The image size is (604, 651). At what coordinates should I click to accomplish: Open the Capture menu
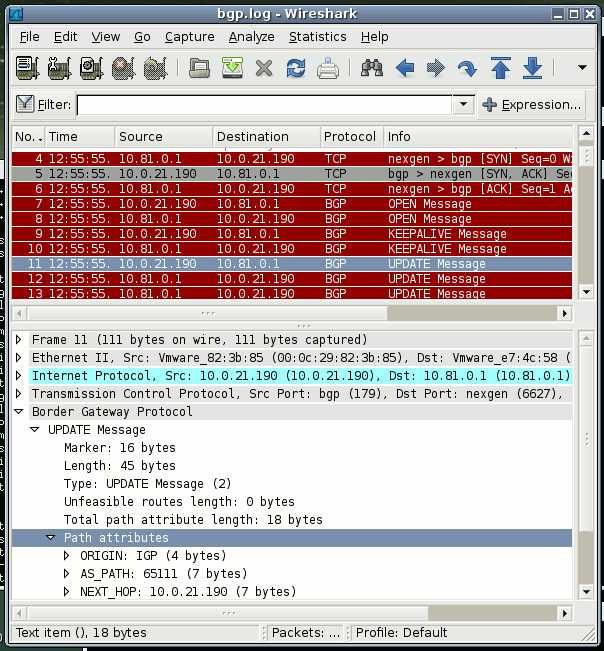coord(190,37)
